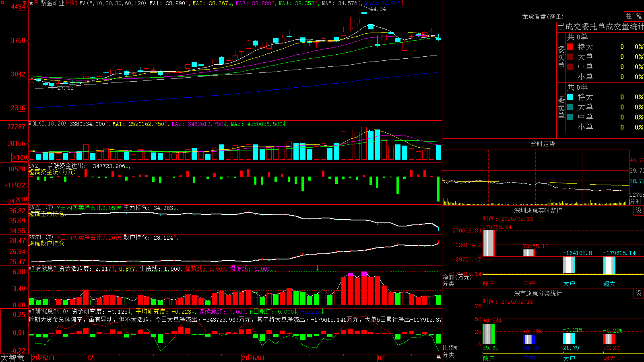Click the cyan 特大 swatch under 委卖单
The height and width of the screenshot is (362, 644).
(570, 97)
